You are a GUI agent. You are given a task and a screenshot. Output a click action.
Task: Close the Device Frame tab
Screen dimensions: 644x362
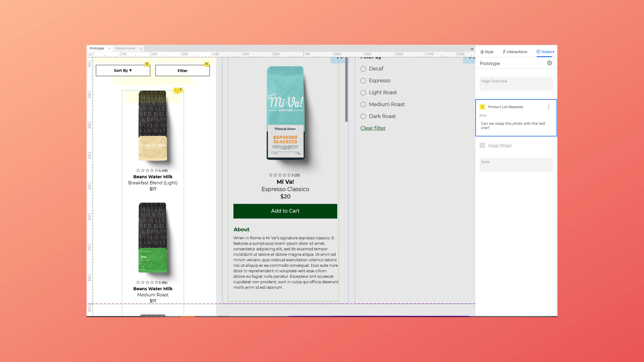click(141, 48)
